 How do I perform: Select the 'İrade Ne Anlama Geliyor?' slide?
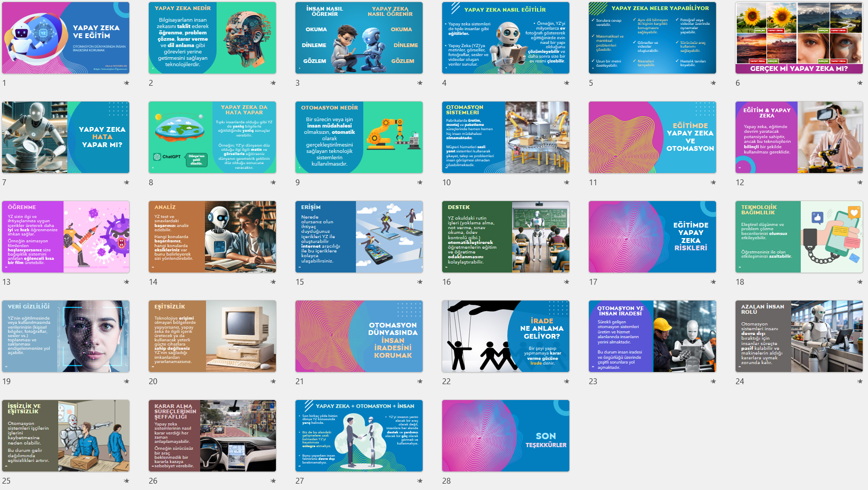point(506,337)
